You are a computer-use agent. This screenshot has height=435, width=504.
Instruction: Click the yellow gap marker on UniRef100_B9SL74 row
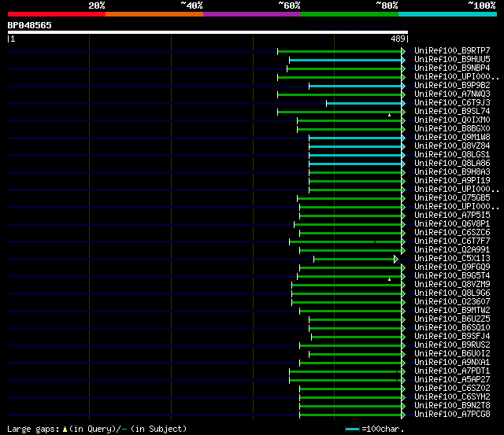pyautogui.click(x=389, y=115)
